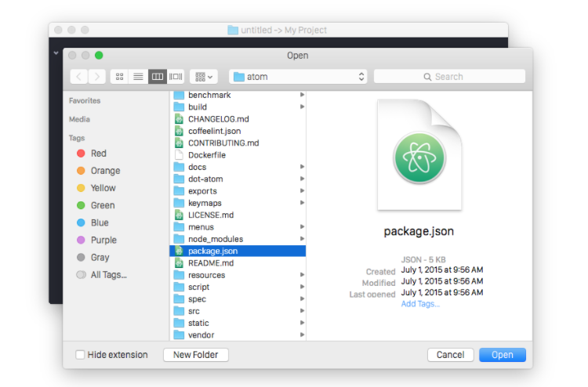Select the keymaps folder icon
This screenshot has height=387, width=588.
pos(179,203)
